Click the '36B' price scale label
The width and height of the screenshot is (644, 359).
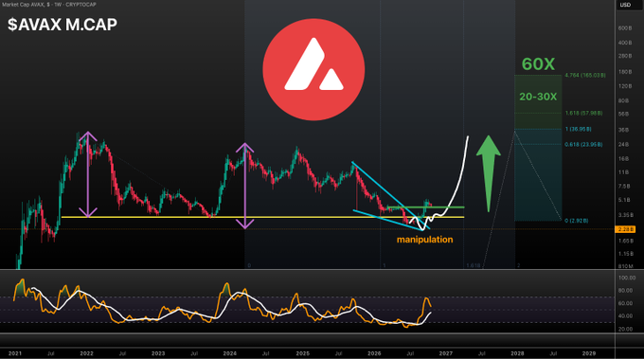(x=623, y=130)
